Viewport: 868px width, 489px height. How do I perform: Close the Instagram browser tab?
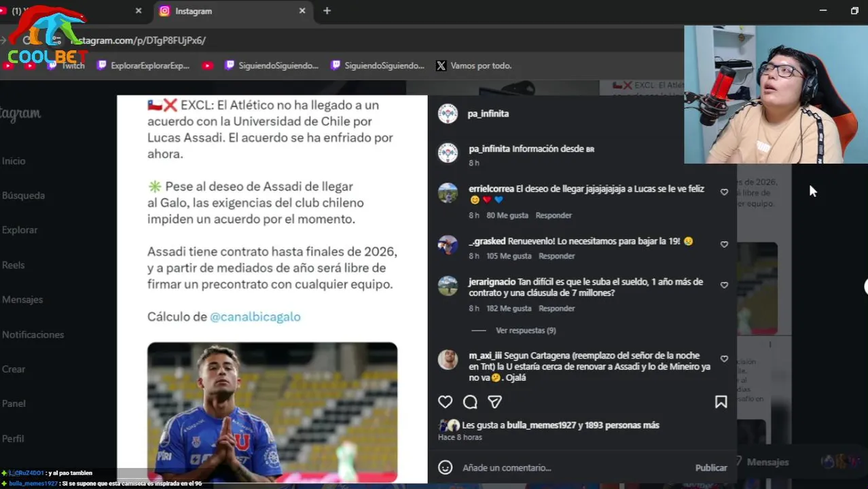[302, 11]
